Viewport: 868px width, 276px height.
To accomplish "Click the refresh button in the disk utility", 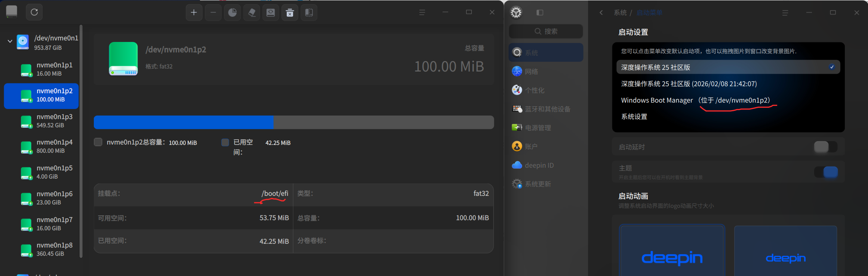I will coord(34,12).
